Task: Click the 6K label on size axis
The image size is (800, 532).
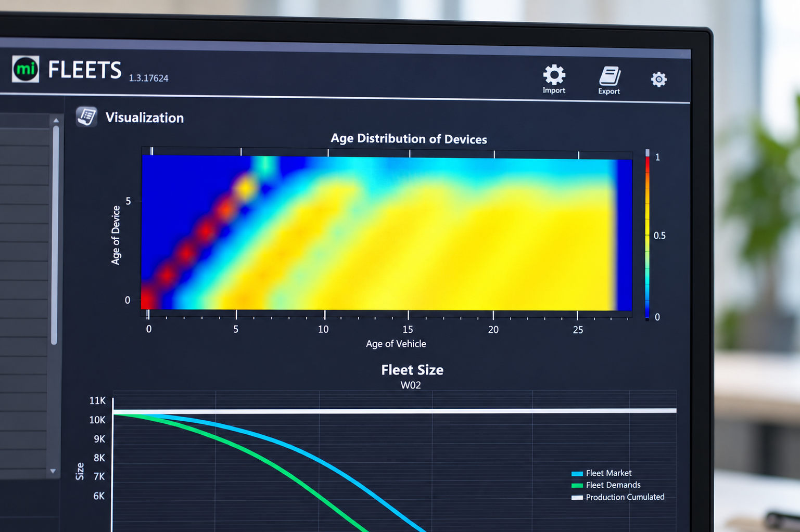Action: (99, 496)
